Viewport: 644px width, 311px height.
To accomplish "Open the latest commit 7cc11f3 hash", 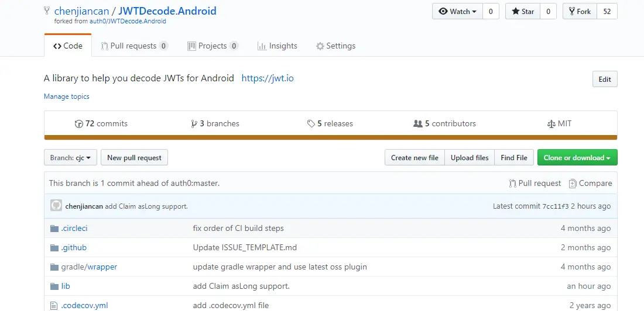I will (555, 206).
